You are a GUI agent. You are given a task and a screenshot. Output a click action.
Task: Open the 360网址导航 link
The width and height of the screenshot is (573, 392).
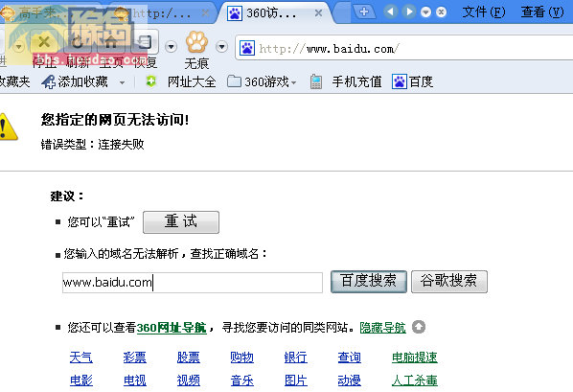click(x=172, y=327)
